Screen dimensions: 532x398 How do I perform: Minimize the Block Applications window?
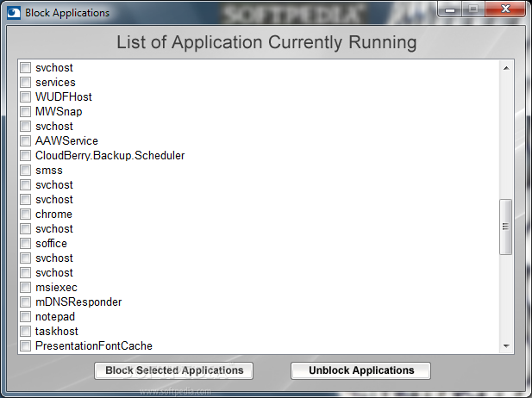pos(450,9)
